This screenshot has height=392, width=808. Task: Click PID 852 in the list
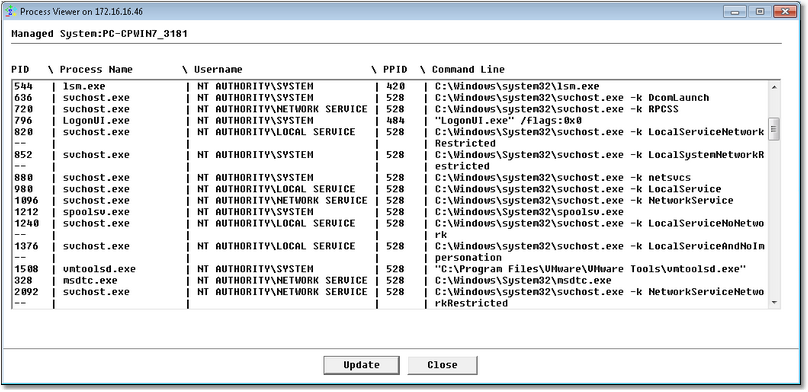click(23, 155)
